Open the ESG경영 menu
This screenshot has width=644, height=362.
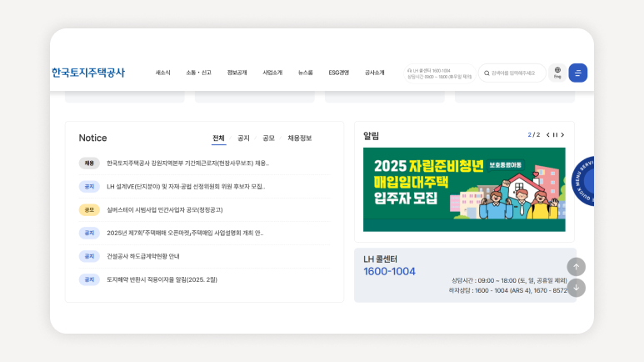tap(338, 73)
